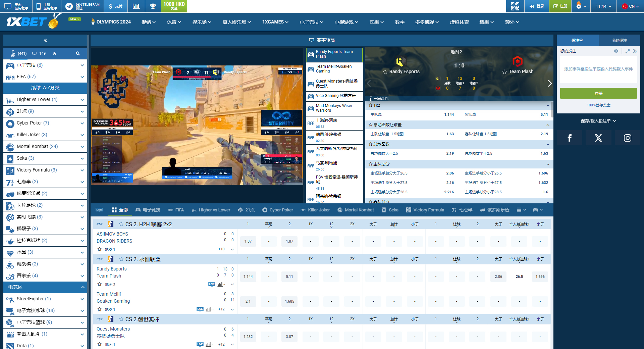Favorite CS 2. H2H 联赛 2x2 league star
644x349 pixels.
click(x=121, y=224)
